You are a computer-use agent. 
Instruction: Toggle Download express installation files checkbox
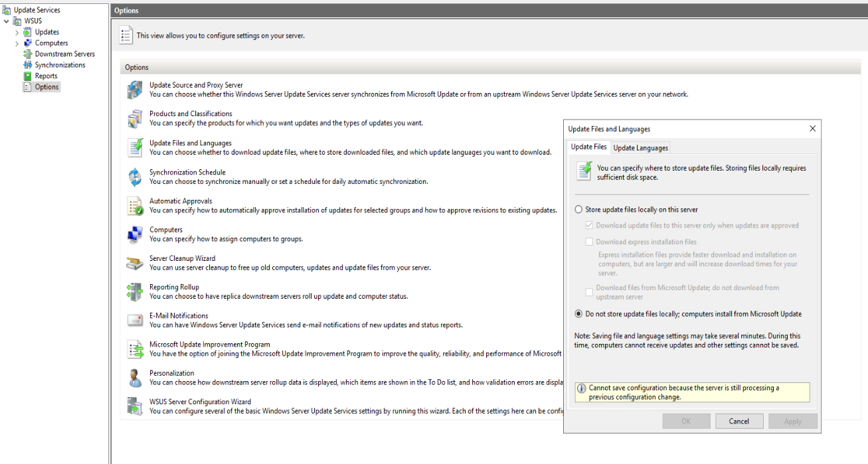(x=589, y=242)
